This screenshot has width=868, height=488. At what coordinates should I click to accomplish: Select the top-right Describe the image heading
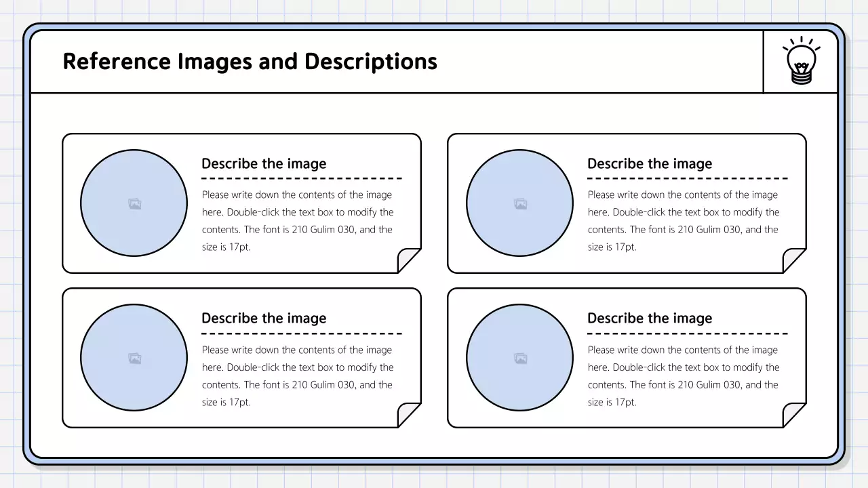(650, 163)
